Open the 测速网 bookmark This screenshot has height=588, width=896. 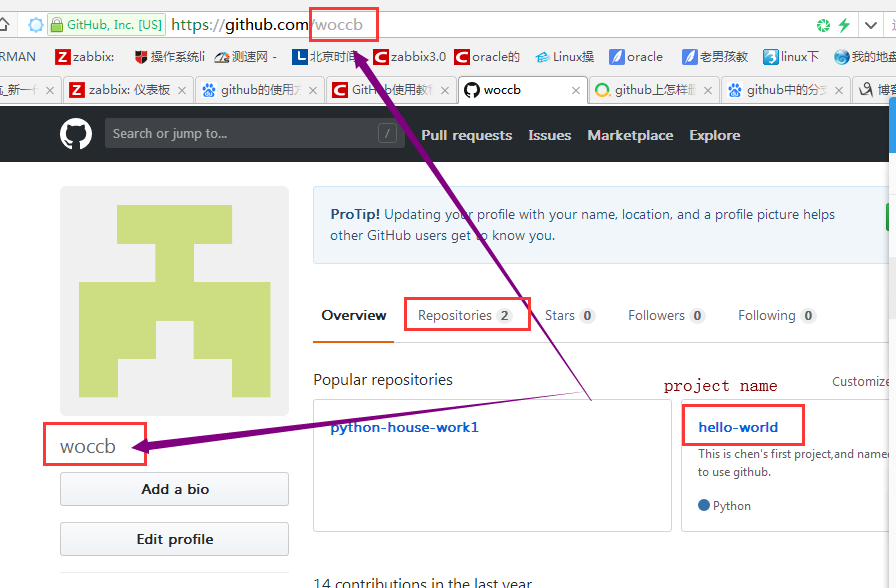[246, 57]
